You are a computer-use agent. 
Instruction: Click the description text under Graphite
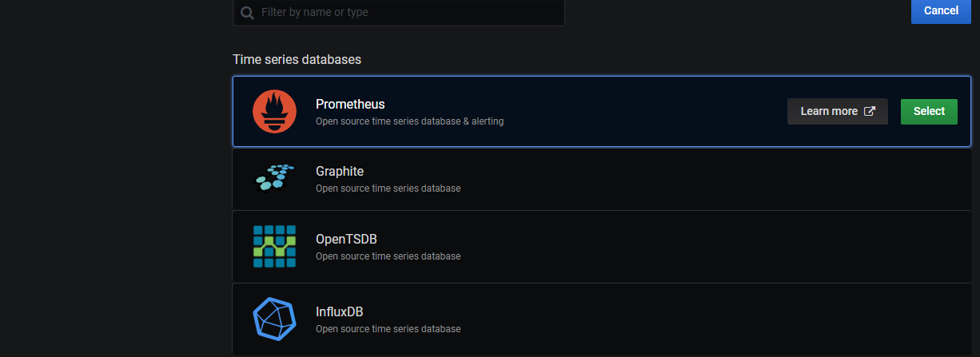[388, 188]
